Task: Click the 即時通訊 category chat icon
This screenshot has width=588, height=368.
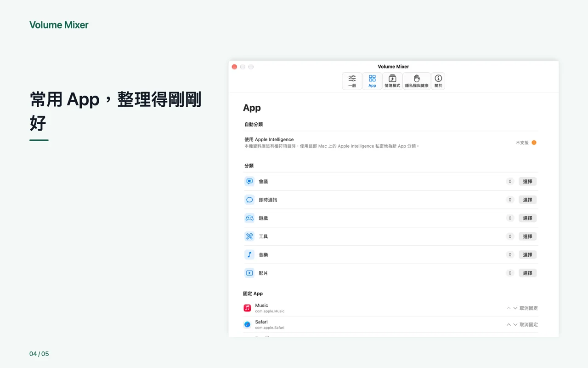Action: coord(249,200)
